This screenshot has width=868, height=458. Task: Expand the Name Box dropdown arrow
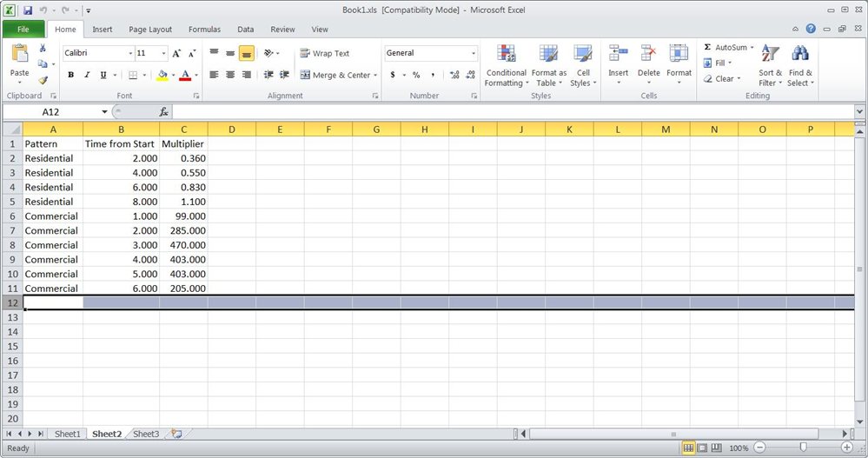pyautogui.click(x=104, y=112)
